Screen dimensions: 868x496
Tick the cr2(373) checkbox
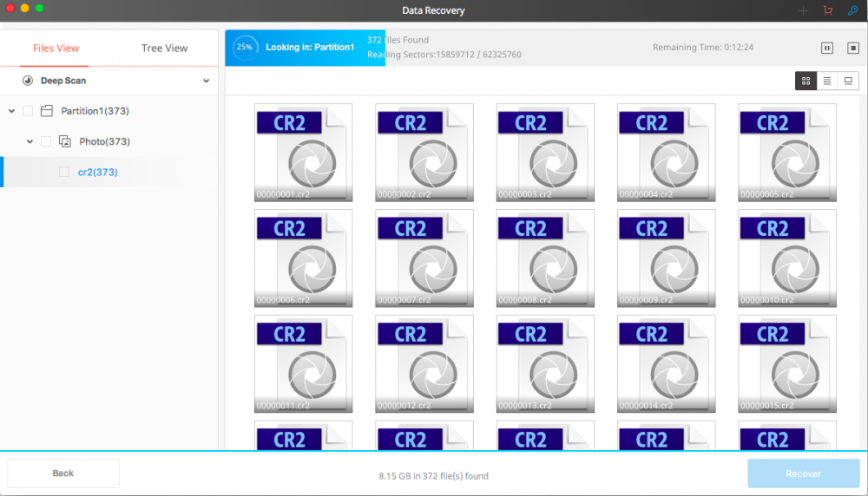coord(64,173)
